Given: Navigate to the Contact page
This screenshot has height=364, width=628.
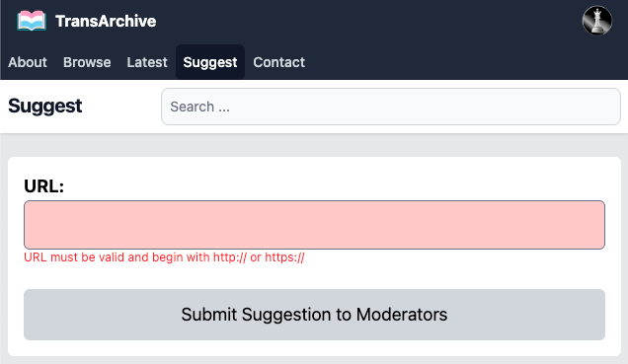Looking at the screenshot, I should coord(279,62).
